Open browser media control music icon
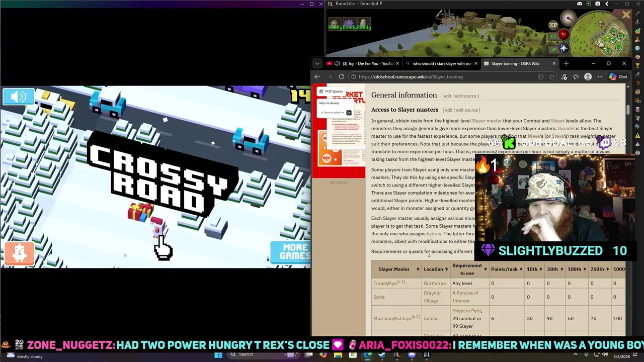This screenshot has width=644, height=362. tap(564, 77)
